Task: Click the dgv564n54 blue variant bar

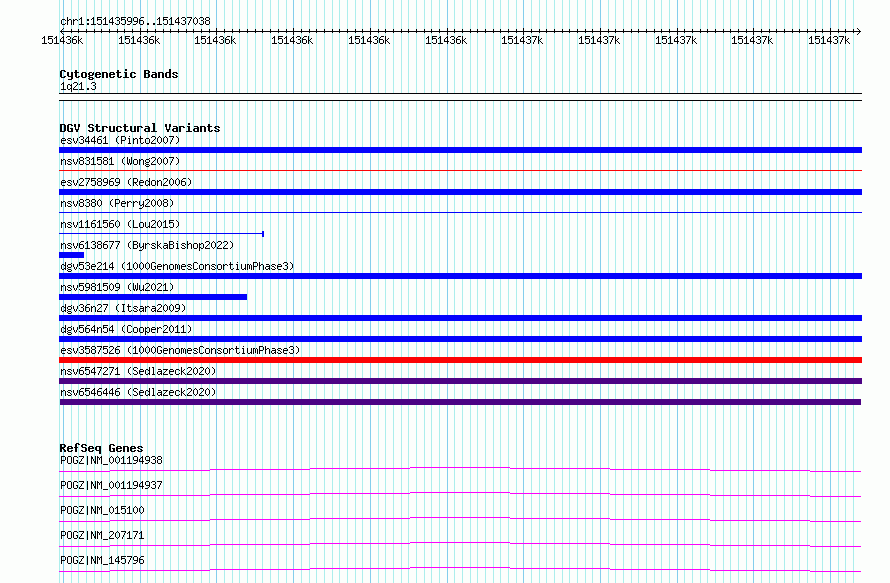Action: pyautogui.click(x=460, y=339)
